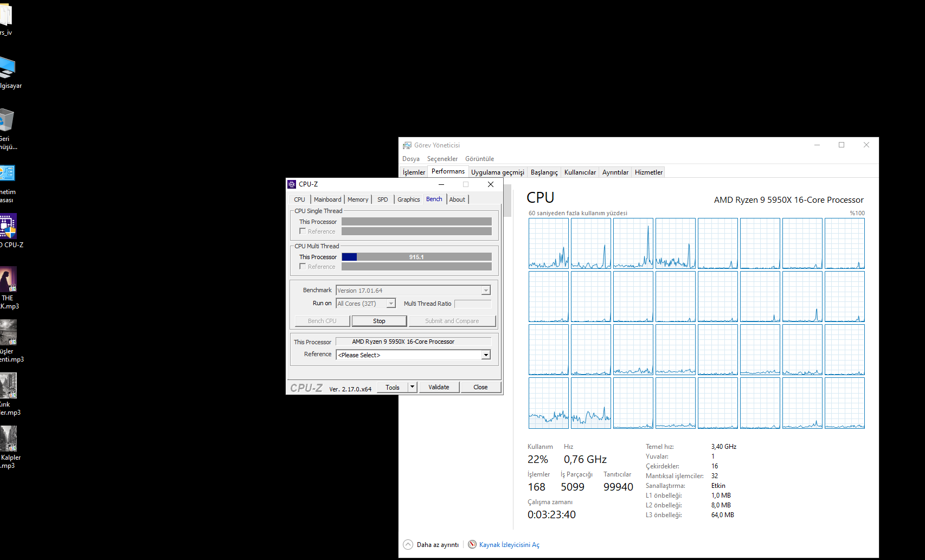
Task: Select the rs_iv folder on the desktop
Action: coord(6,15)
